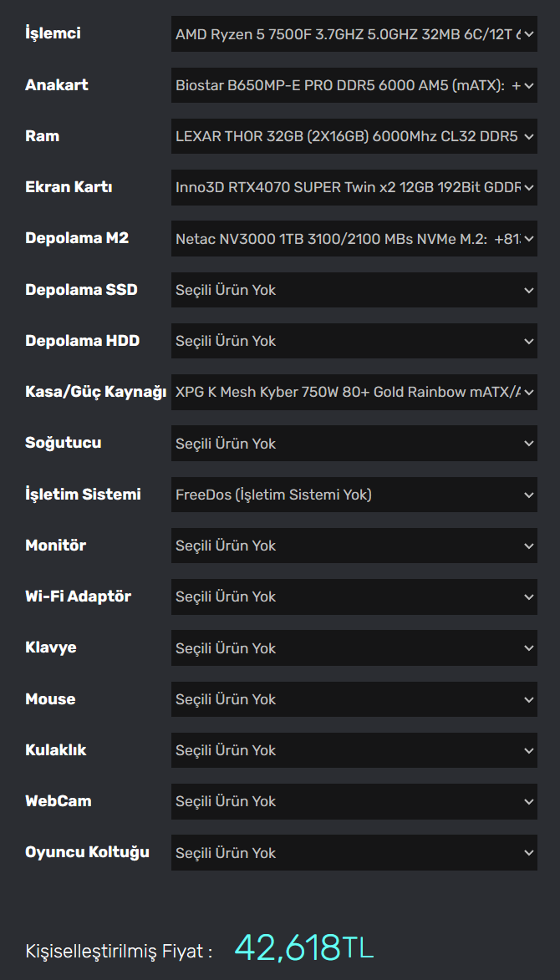Select an Oyuncu Koltuğu gaming chair
The image size is (560, 980).
354,853
